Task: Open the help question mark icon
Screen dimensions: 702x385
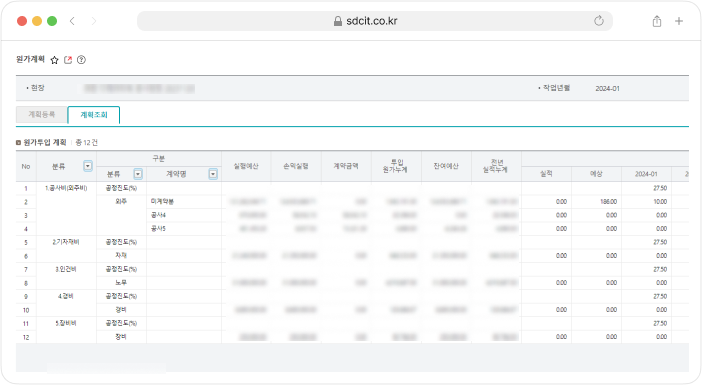Action: (81, 60)
